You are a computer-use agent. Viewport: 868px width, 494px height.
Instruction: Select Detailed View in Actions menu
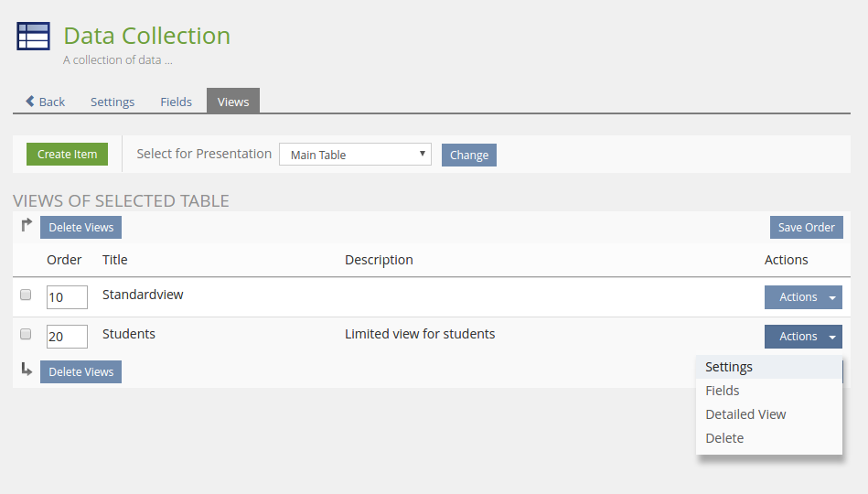(745, 414)
